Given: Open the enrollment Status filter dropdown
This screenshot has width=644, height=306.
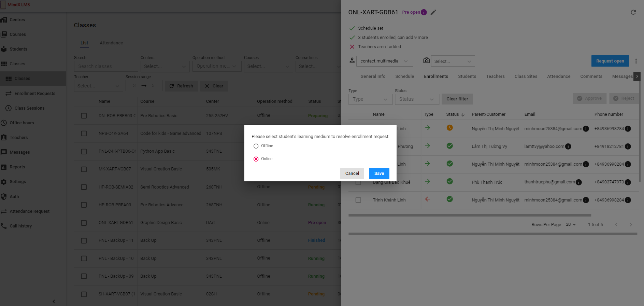Looking at the screenshot, I should pos(416,99).
